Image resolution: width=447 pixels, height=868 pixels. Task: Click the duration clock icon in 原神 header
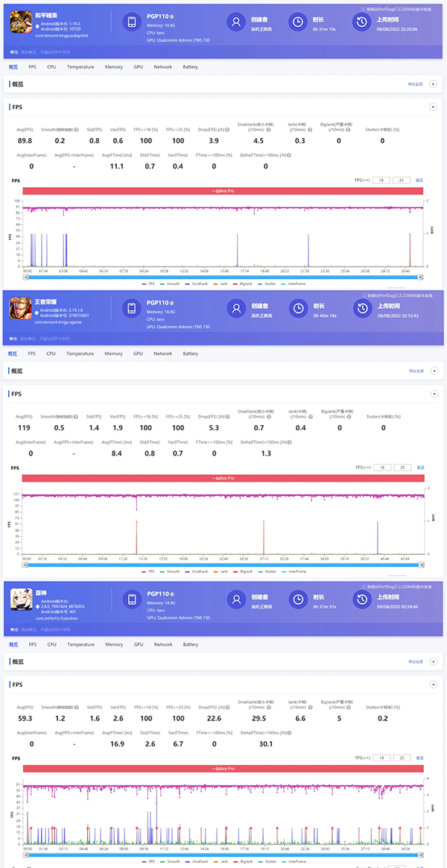click(298, 599)
